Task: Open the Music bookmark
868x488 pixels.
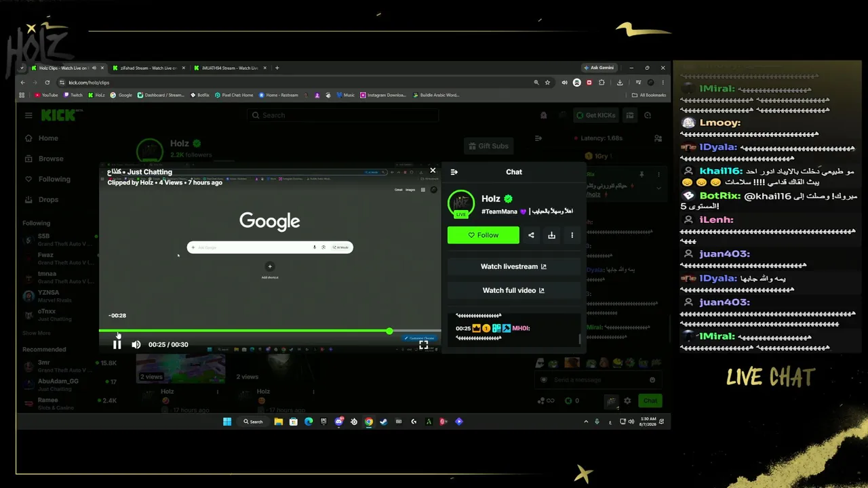Action: [x=345, y=96]
